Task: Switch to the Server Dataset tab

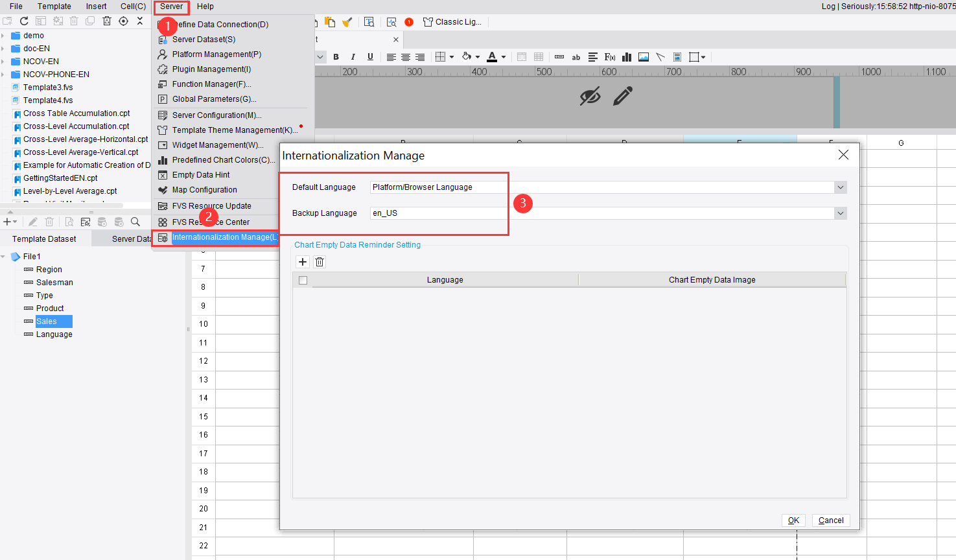Action: (130, 239)
